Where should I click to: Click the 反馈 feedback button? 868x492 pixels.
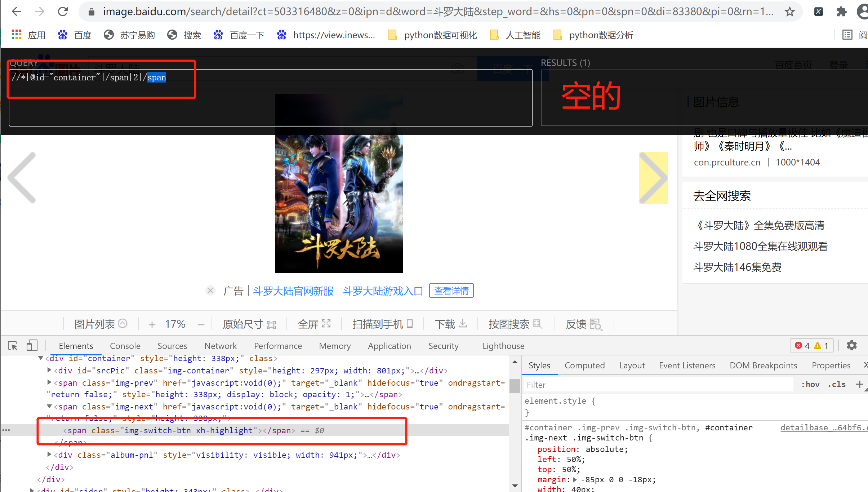[x=583, y=324]
